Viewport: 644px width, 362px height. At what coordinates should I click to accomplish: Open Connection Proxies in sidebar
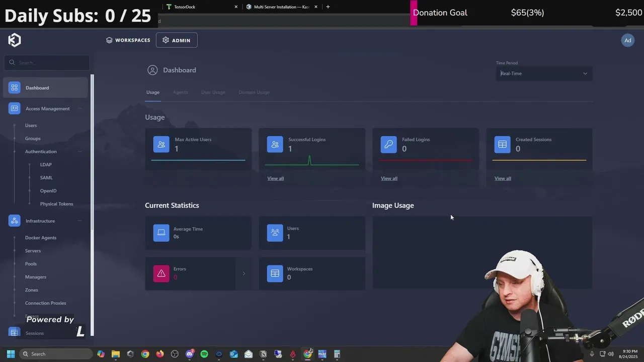click(45, 303)
